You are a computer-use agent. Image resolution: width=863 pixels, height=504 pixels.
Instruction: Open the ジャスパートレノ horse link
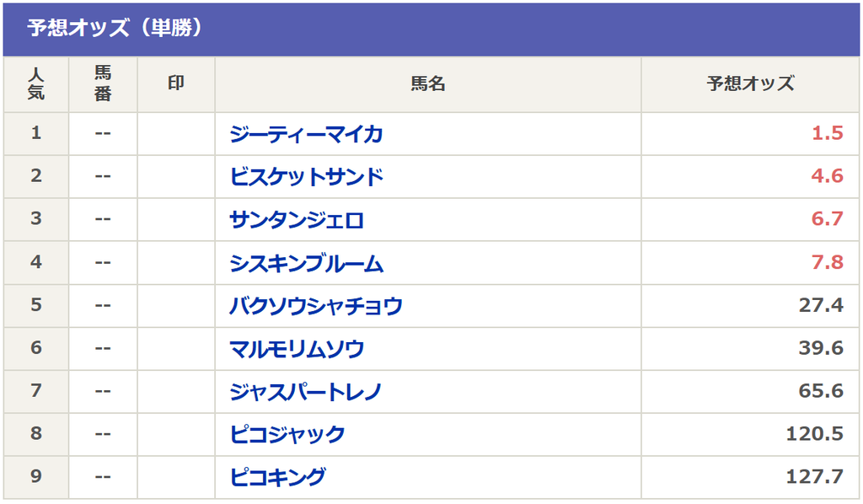tap(305, 391)
